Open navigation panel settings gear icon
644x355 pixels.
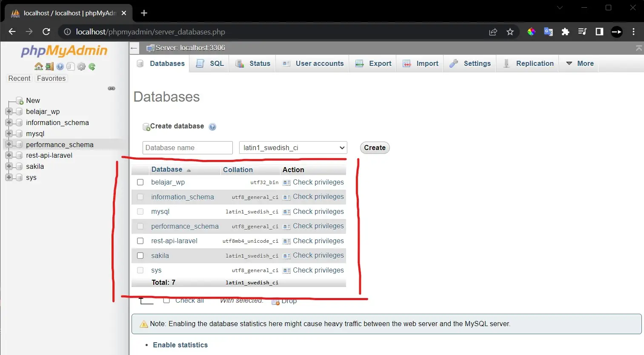click(x=81, y=66)
